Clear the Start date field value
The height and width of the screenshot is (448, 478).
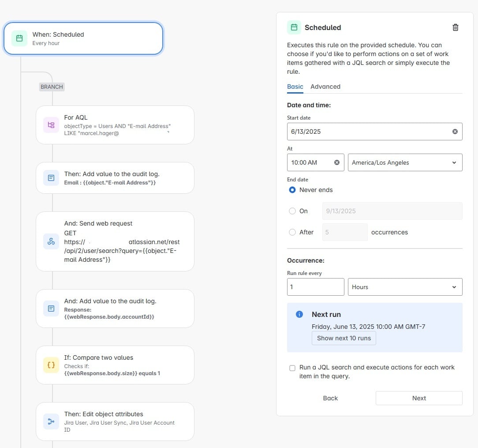coord(455,132)
